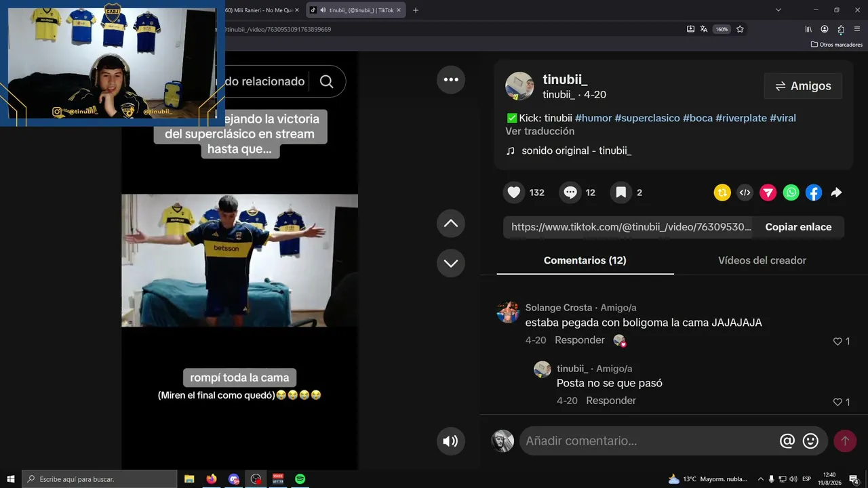Close the Mili Ranieri browser tab
Viewport: 868px width, 488px height.
click(x=296, y=10)
